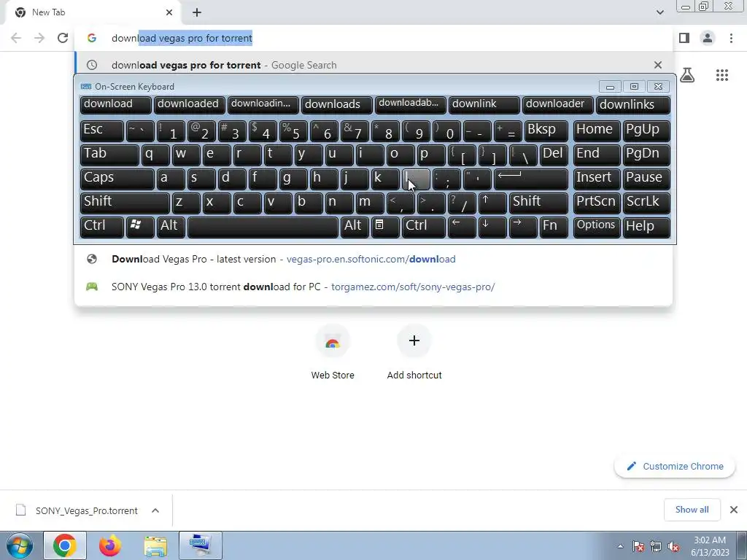This screenshot has height=560, width=747.
Task: Open Chrome three-dot menu
Action: 731,38
